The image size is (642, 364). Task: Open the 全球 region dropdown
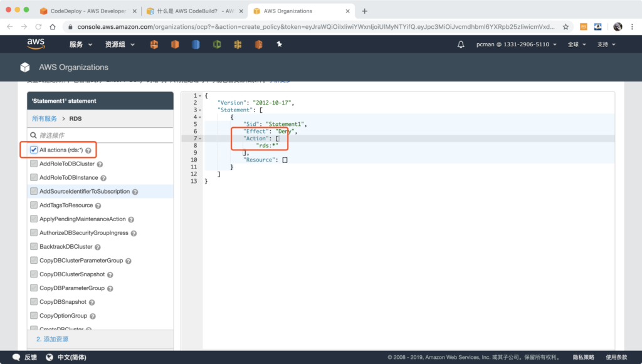[x=577, y=44]
